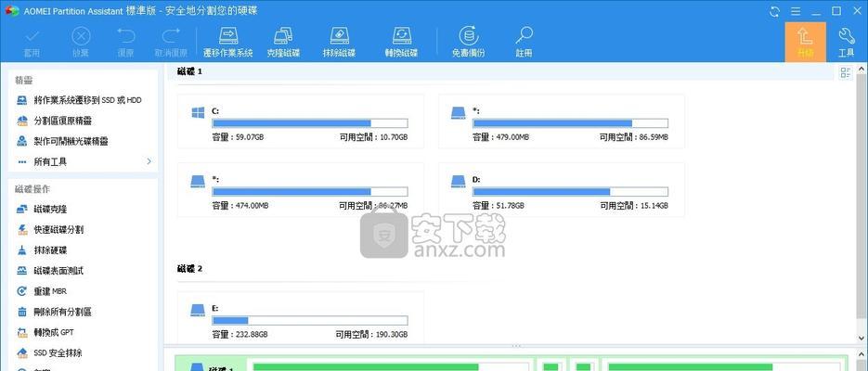Click the 磁碟 1 header label
This screenshot has height=371, width=868.
click(190, 71)
